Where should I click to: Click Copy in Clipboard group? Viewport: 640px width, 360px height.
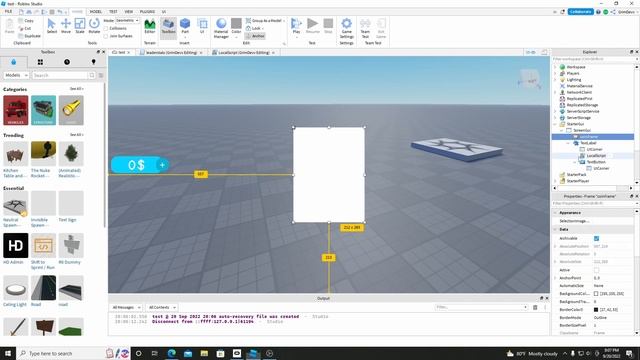26,20
